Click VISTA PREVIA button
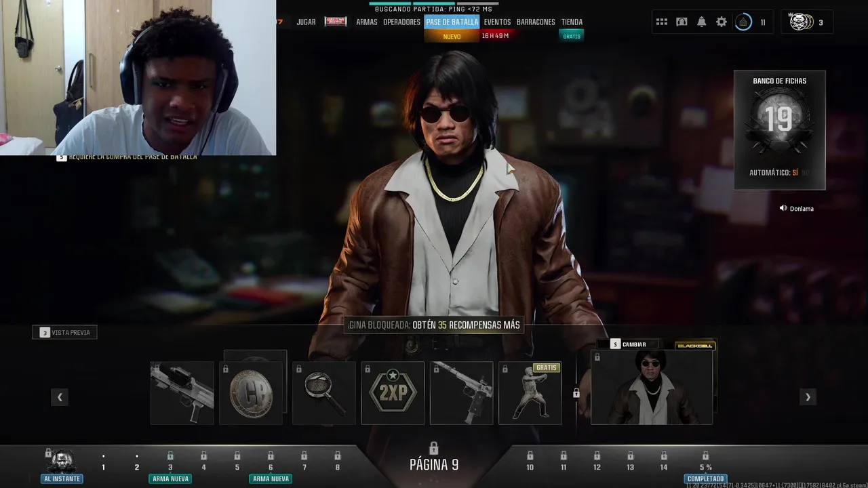 pyautogui.click(x=65, y=332)
